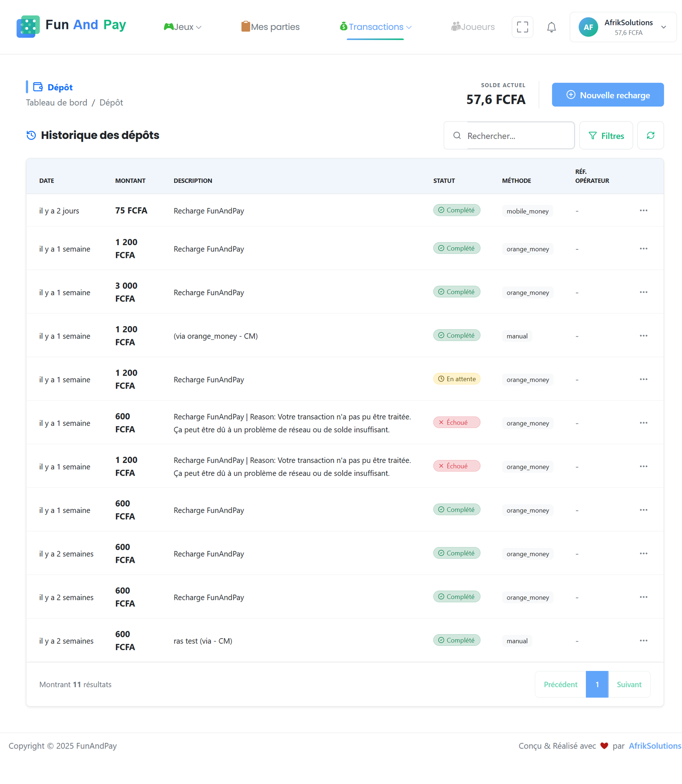Open the Joueurs menu item
The width and height of the screenshot is (682, 784).
point(473,27)
